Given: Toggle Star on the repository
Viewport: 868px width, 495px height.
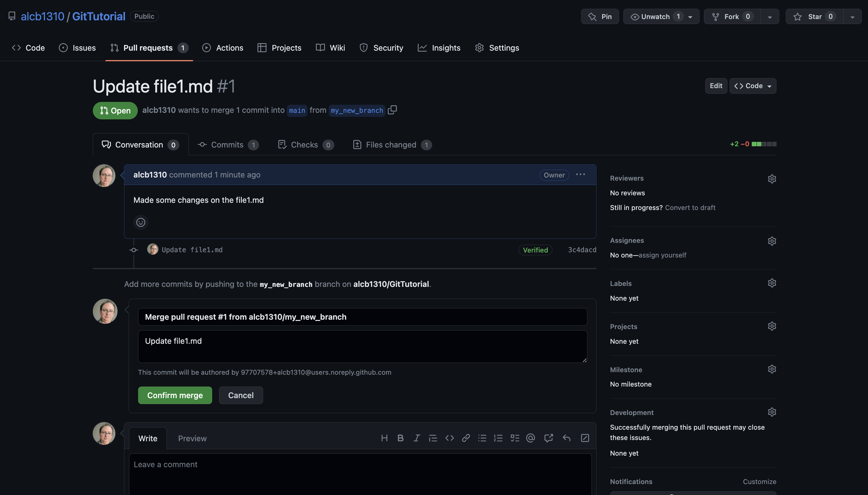Looking at the screenshot, I should 814,17.
